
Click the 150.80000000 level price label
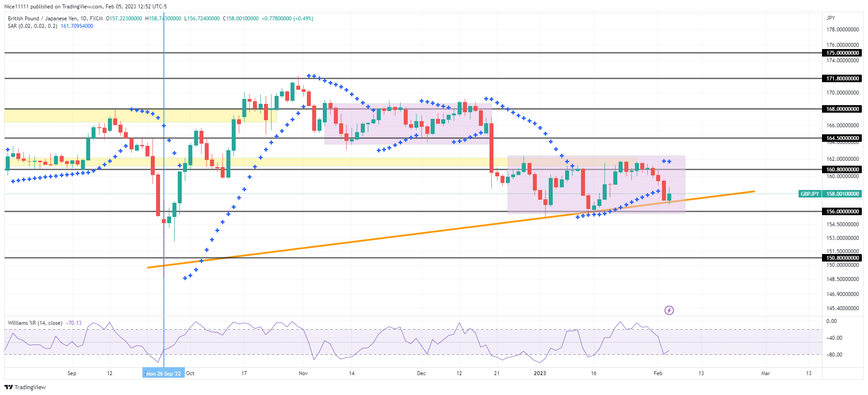click(x=842, y=258)
